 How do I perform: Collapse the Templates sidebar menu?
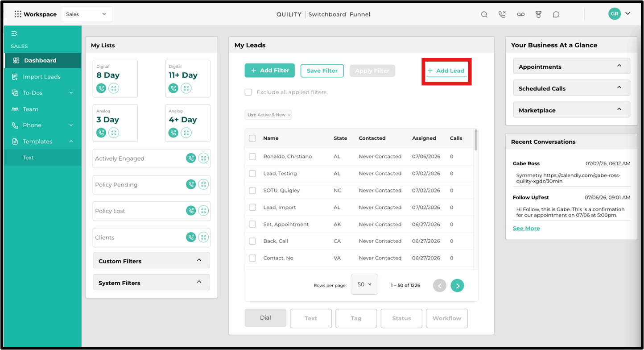point(43,142)
